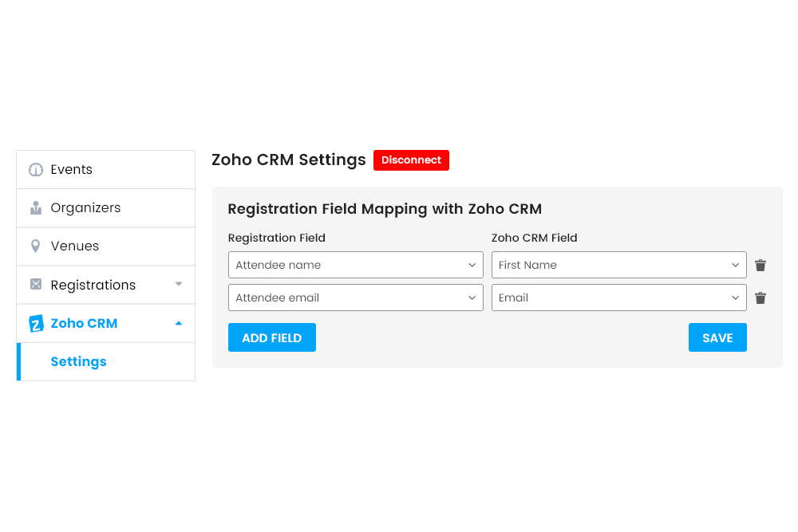The width and height of the screenshot is (798, 532).
Task: Select Venues in the sidebar
Action: (106, 246)
